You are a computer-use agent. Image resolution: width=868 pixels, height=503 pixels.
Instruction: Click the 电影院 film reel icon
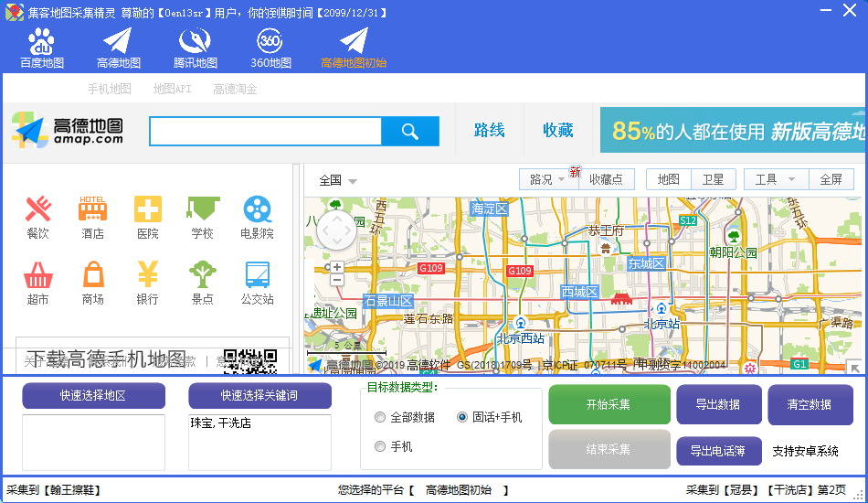click(x=258, y=209)
